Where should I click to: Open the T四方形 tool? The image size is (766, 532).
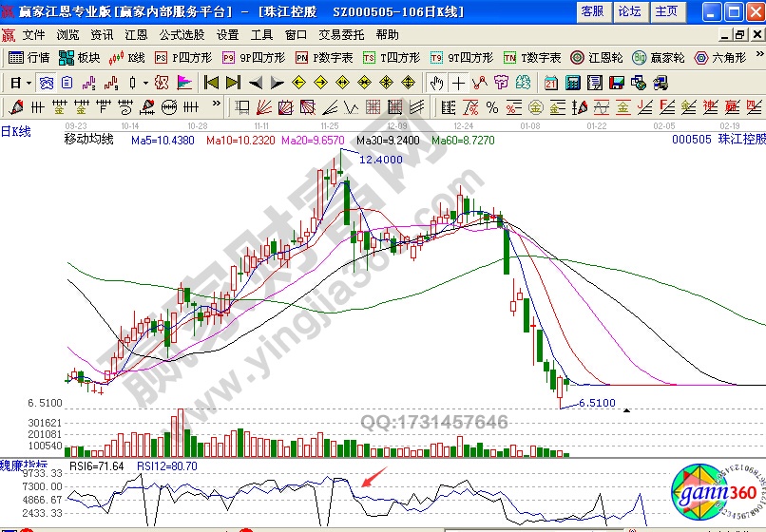click(x=392, y=58)
